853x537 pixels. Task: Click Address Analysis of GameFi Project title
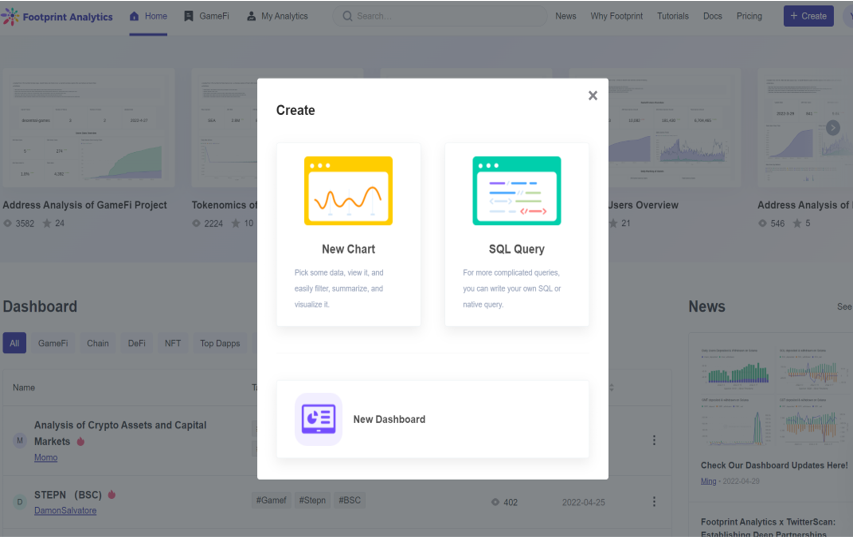point(85,205)
